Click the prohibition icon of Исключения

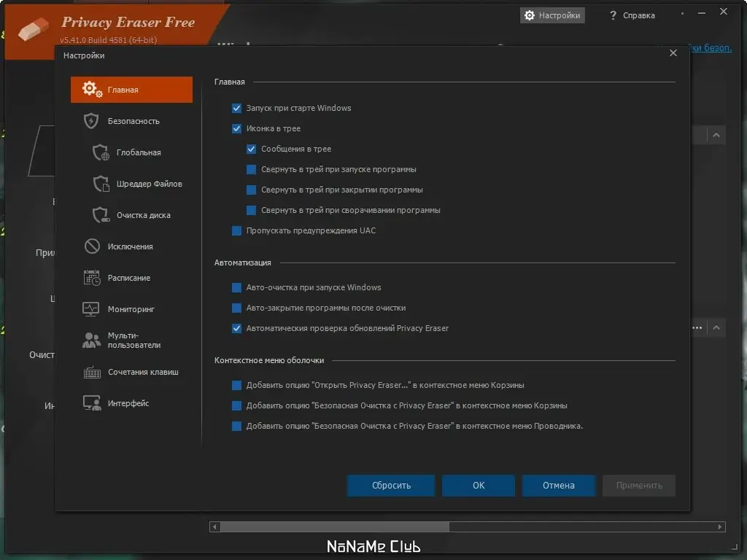click(x=92, y=246)
